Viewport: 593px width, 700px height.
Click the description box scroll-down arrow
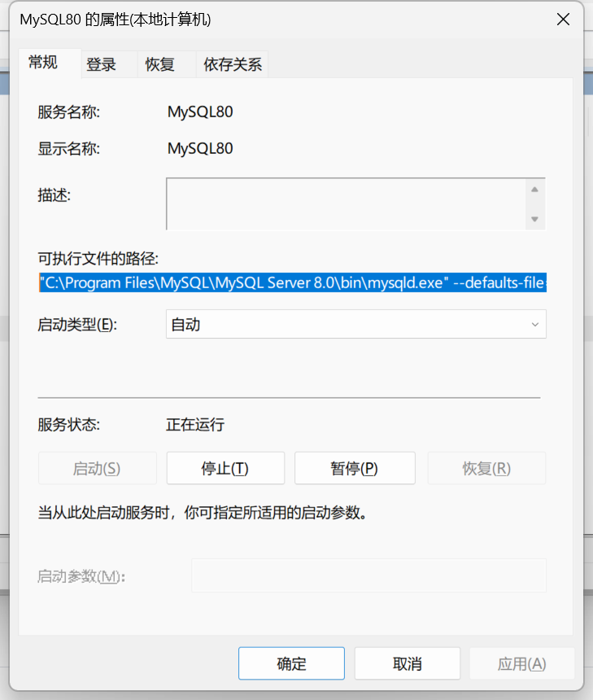534,219
